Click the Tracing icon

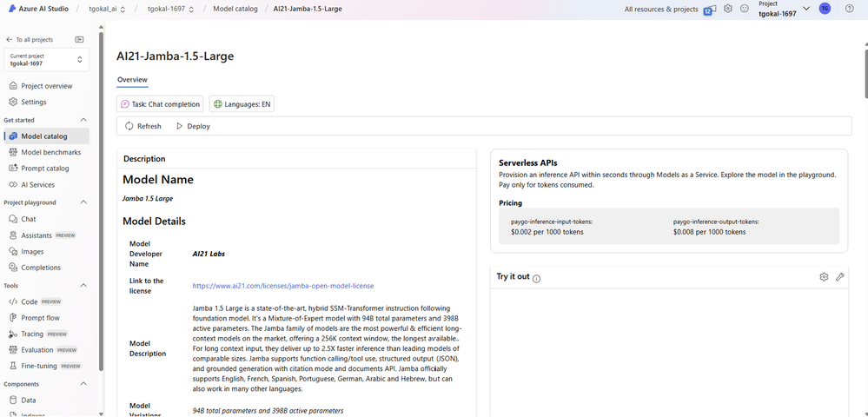point(13,334)
